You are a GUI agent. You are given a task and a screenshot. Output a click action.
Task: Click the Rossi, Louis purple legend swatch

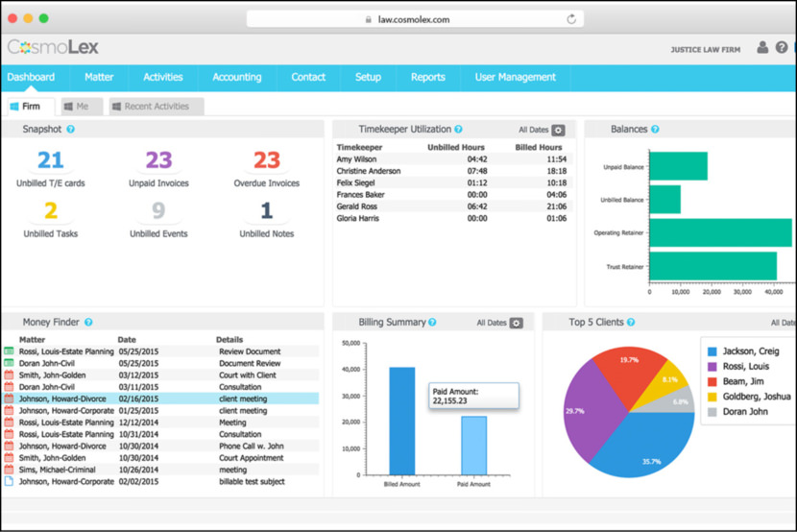[x=712, y=367]
